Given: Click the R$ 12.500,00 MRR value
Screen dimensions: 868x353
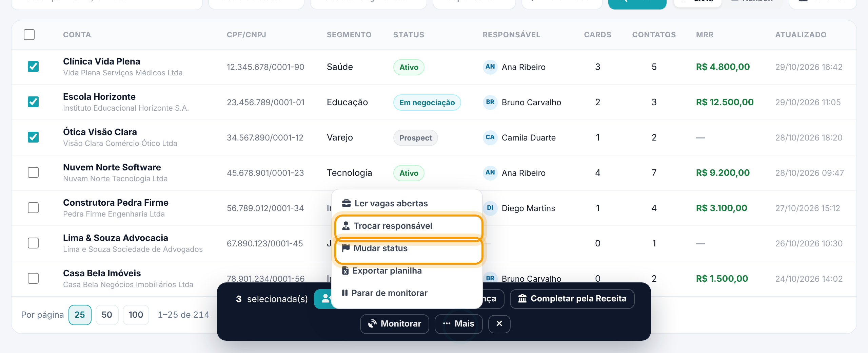Looking at the screenshot, I should 725,102.
